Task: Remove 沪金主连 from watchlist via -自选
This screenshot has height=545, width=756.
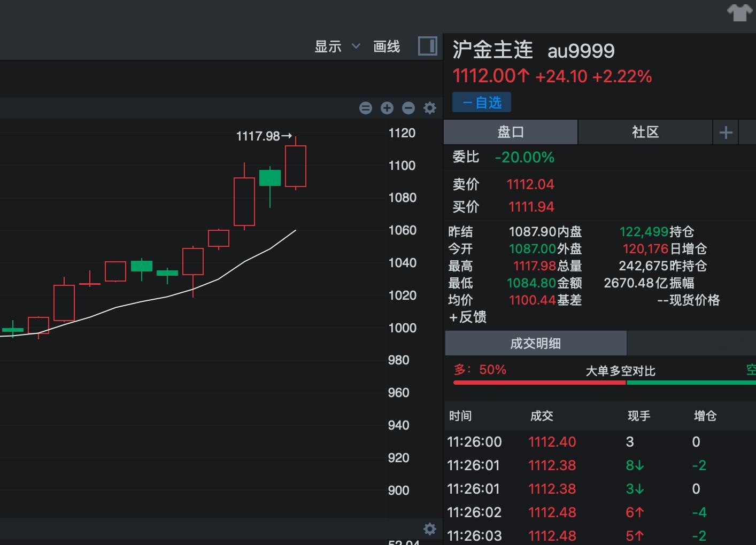Action: 481,102
